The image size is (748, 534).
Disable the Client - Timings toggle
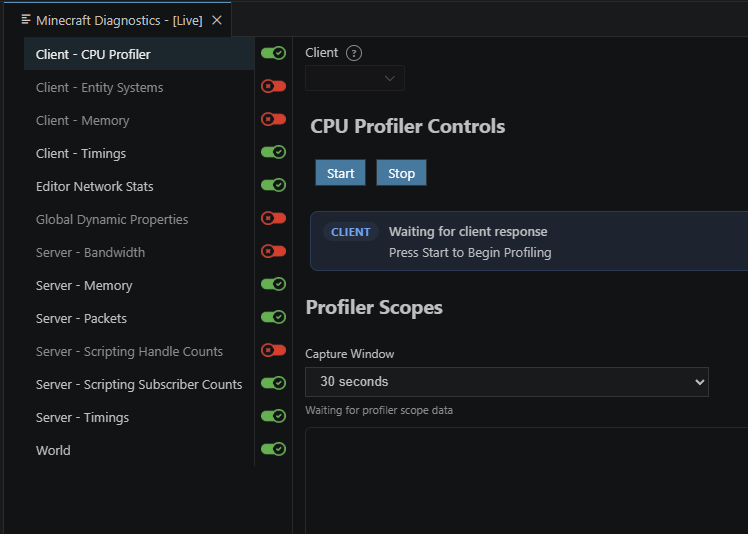click(x=273, y=152)
